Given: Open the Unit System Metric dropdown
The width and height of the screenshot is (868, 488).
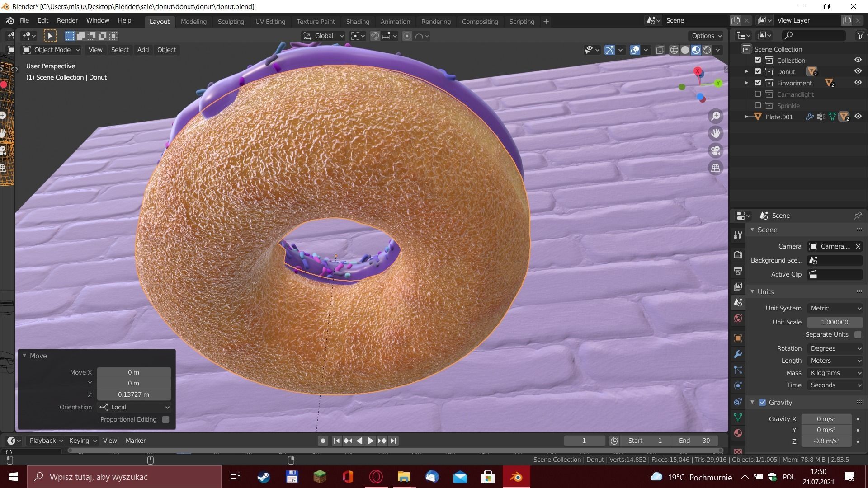Looking at the screenshot, I should point(835,308).
